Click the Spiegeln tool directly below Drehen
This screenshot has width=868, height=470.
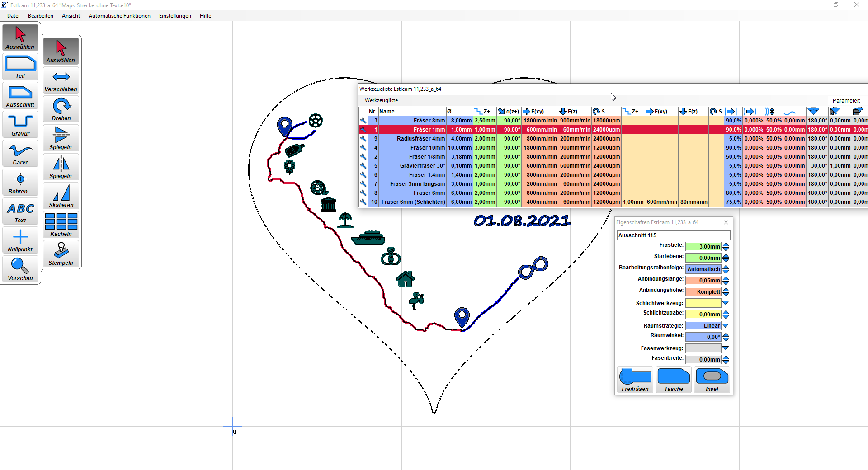[61, 138]
